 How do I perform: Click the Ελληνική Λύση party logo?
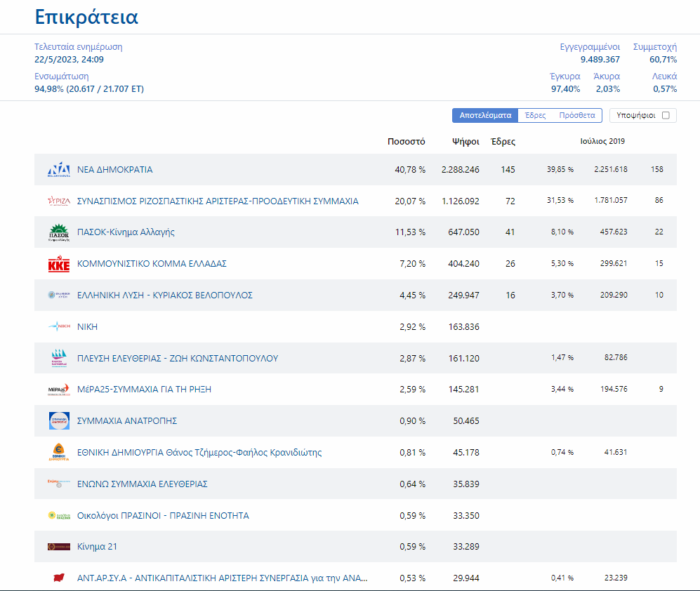pyautogui.click(x=59, y=295)
